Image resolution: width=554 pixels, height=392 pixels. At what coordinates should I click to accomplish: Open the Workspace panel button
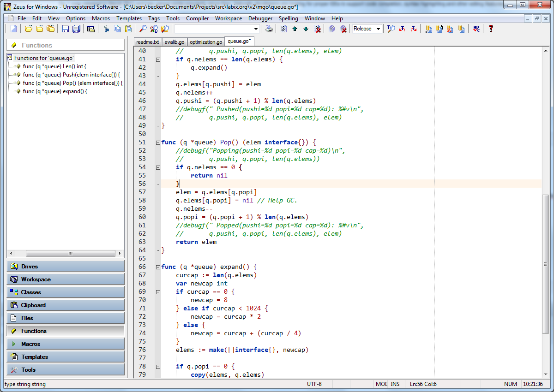coord(66,279)
